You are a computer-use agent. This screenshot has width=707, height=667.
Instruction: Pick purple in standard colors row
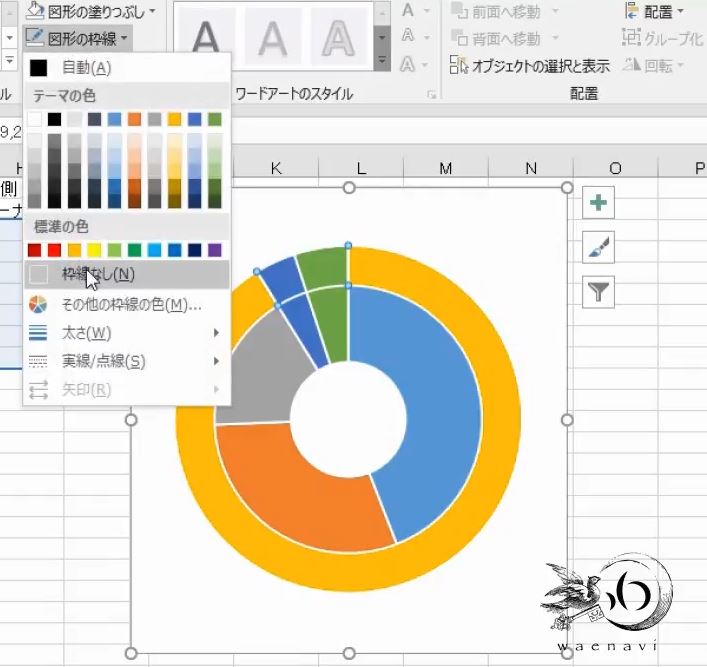(215, 250)
